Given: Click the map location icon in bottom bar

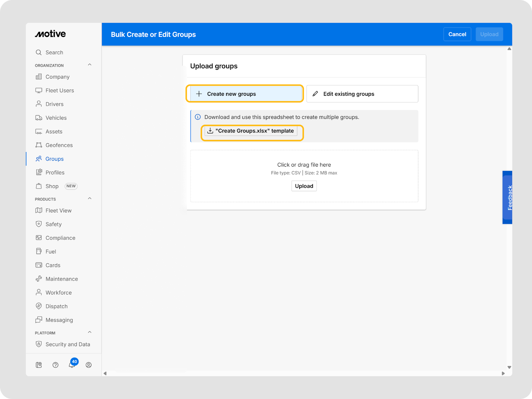Looking at the screenshot, I should pos(39,365).
